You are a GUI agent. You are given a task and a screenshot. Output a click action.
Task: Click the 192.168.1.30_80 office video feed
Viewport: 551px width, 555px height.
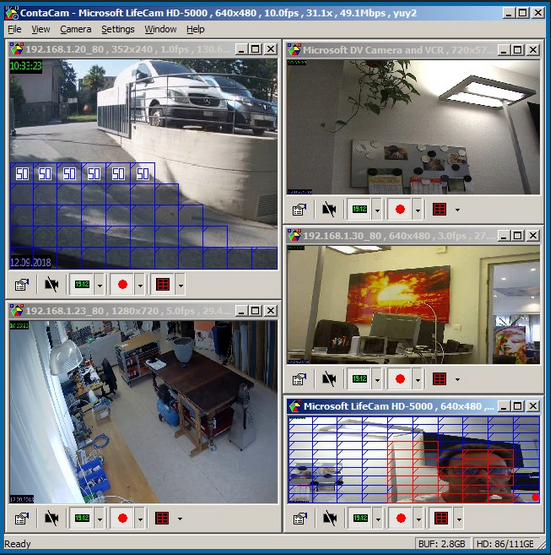pos(413,305)
